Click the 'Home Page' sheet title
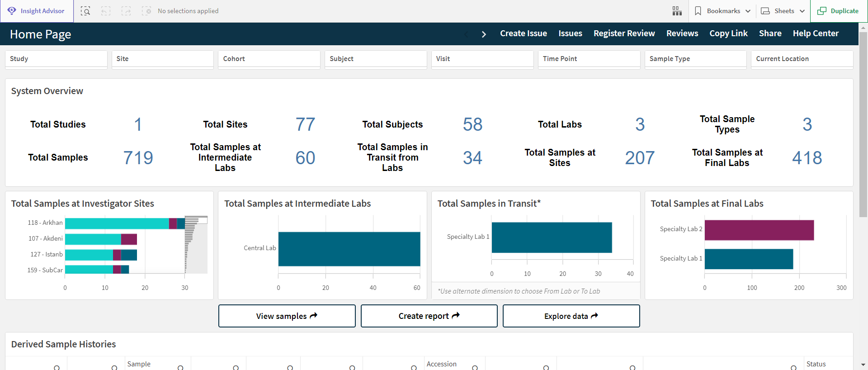 coord(40,34)
